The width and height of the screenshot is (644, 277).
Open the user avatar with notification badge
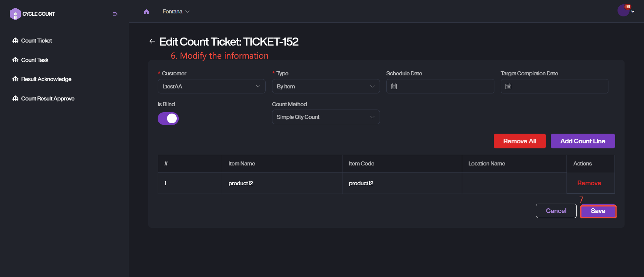point(624,11)
